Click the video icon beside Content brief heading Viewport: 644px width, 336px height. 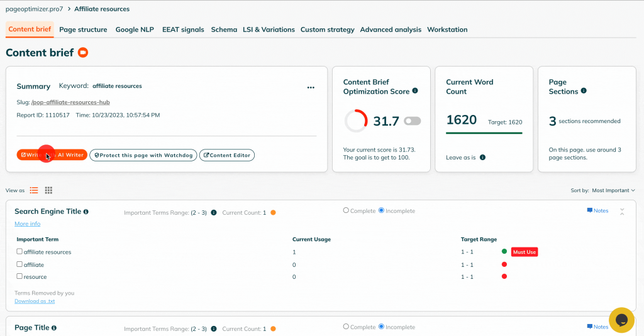click(x=83, y=53)
